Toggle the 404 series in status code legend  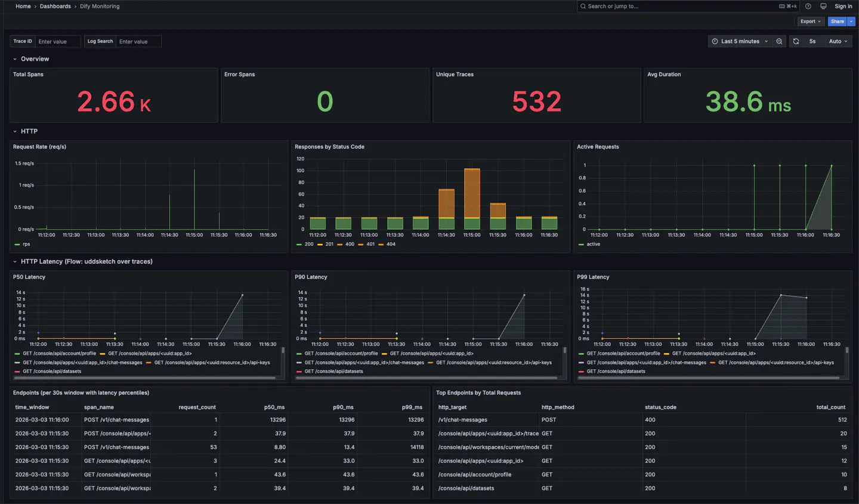pyautogui.click(x=391, y=244)
